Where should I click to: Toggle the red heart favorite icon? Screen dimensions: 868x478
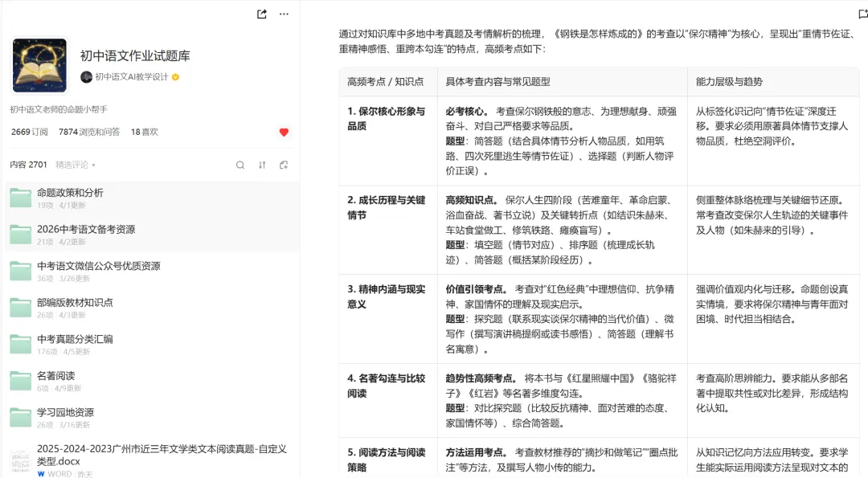(284, 133)
